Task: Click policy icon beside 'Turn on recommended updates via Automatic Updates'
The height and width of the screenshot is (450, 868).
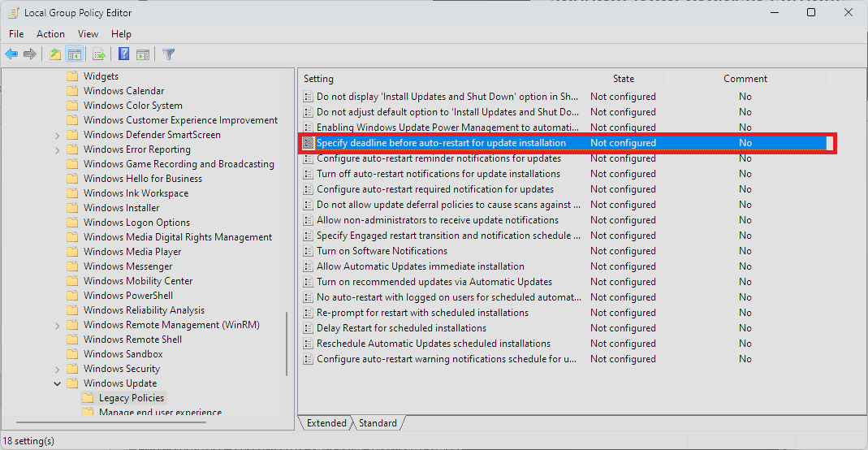Action: [x=309, y=283]
